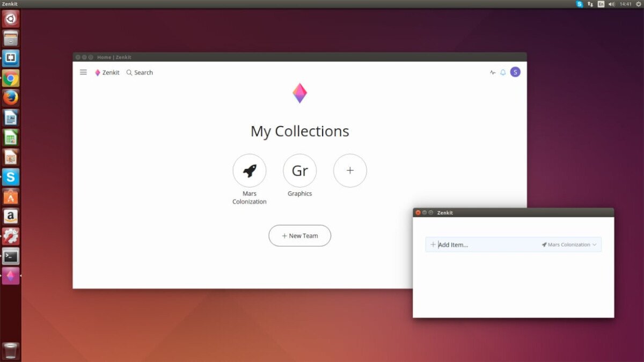Open LibreOffice Impress from launcher
The image size is (644, 362).
[x=11, y=157]
